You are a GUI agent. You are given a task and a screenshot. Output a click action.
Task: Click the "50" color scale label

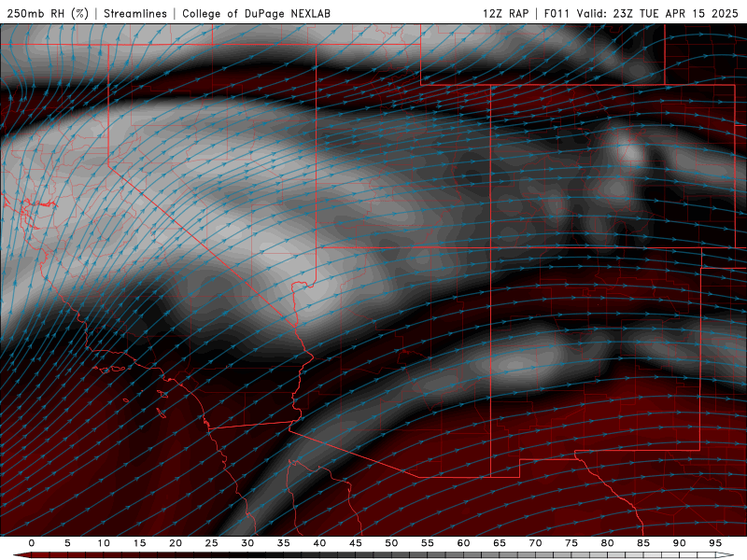click(x=391, y=543)
